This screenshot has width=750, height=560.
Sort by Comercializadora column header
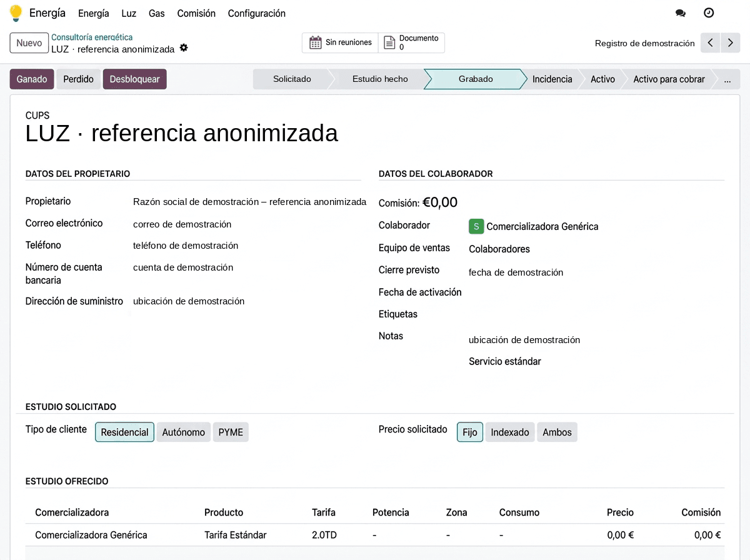click(x=72, y=512)
